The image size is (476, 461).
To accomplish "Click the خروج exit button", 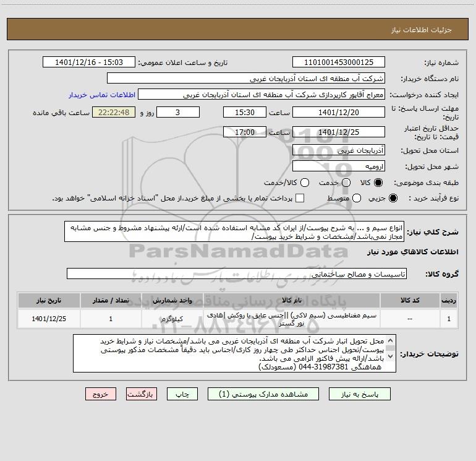I will pyautogui.click(x=101, y=394).
